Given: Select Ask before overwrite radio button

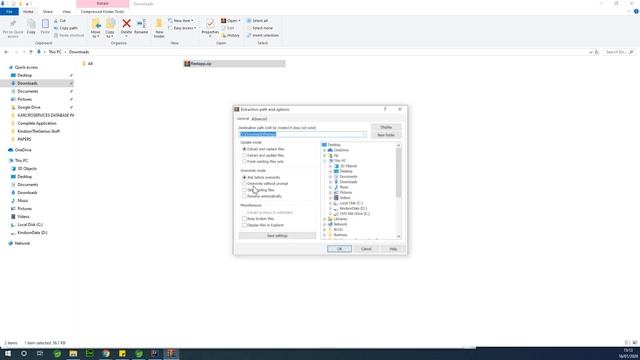Looking at the screenshot, I should click(244, 178).
